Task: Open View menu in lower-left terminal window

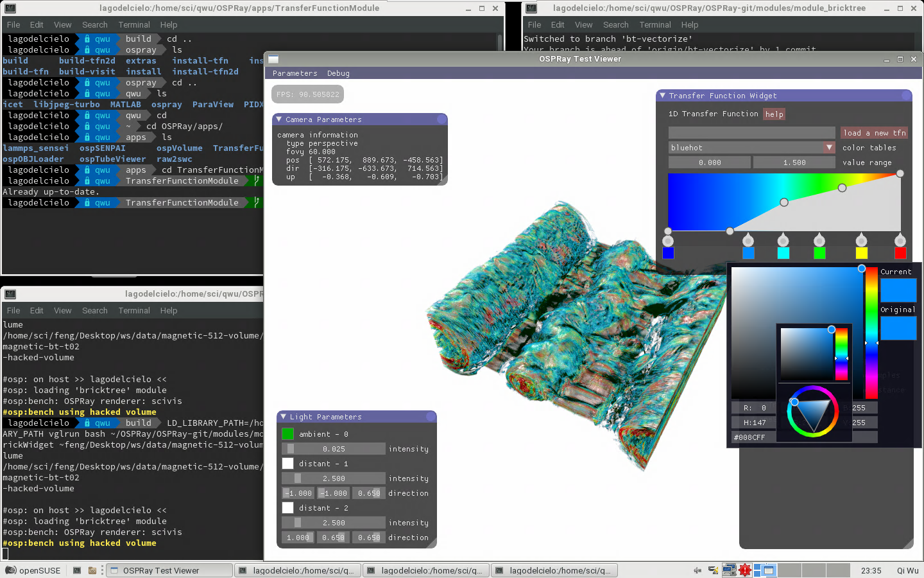Action: click(x=63, y=311)
